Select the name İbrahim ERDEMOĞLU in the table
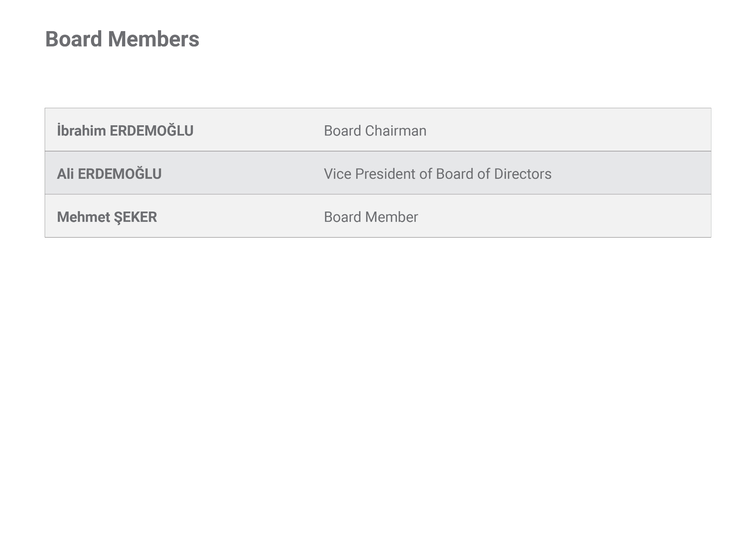 point(125,130)
